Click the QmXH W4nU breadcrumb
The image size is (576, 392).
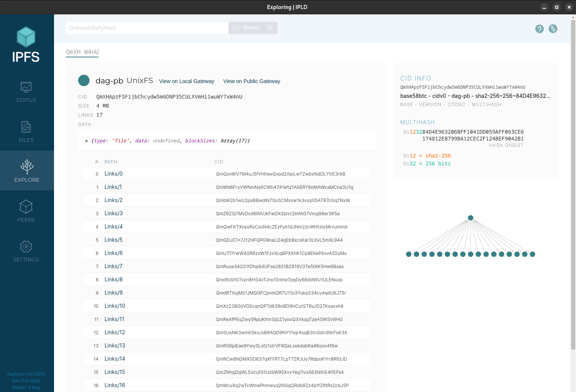pyautogui.click(x=82, y=52)
